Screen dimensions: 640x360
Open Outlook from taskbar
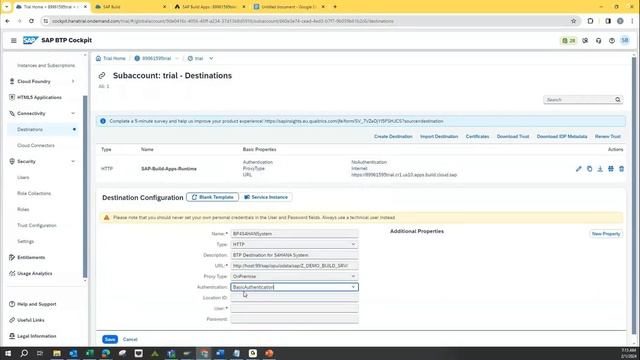pos(73,353)
